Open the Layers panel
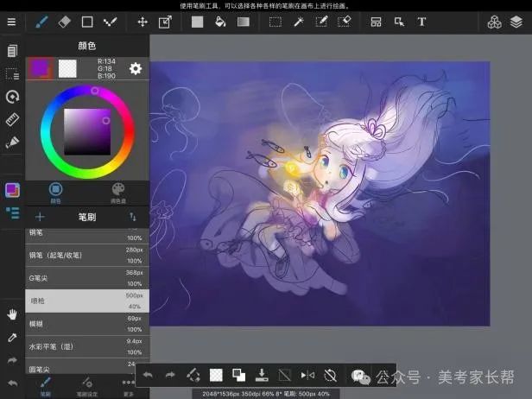 (516, 22)
